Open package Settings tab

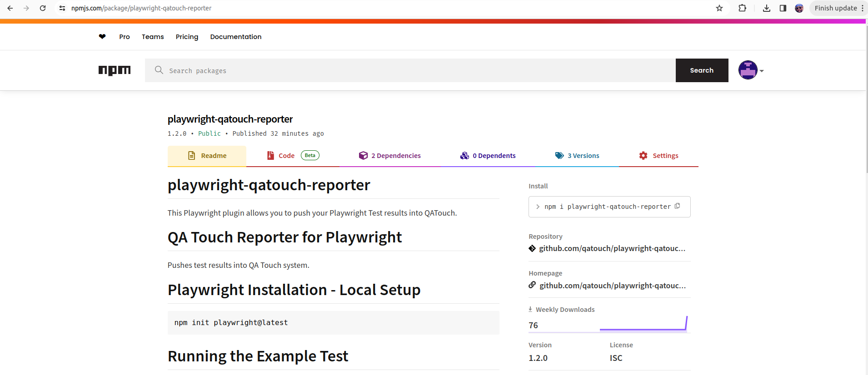[658, 156]
